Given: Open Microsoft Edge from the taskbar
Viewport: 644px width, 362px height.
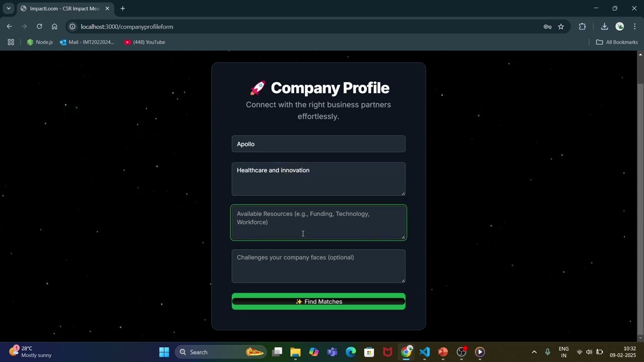Looking at the screenshot, I should click(351, 352).
